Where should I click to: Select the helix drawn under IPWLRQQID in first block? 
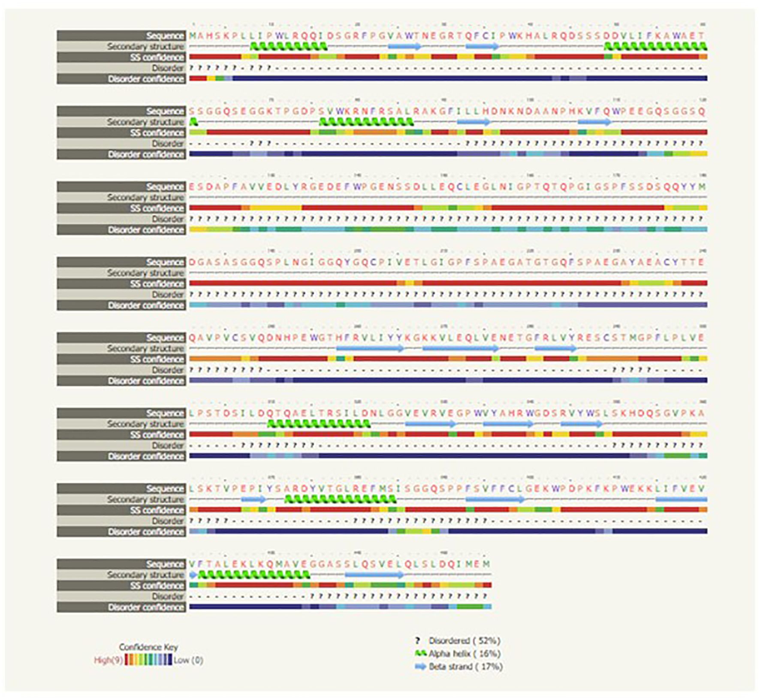point(289,46)
